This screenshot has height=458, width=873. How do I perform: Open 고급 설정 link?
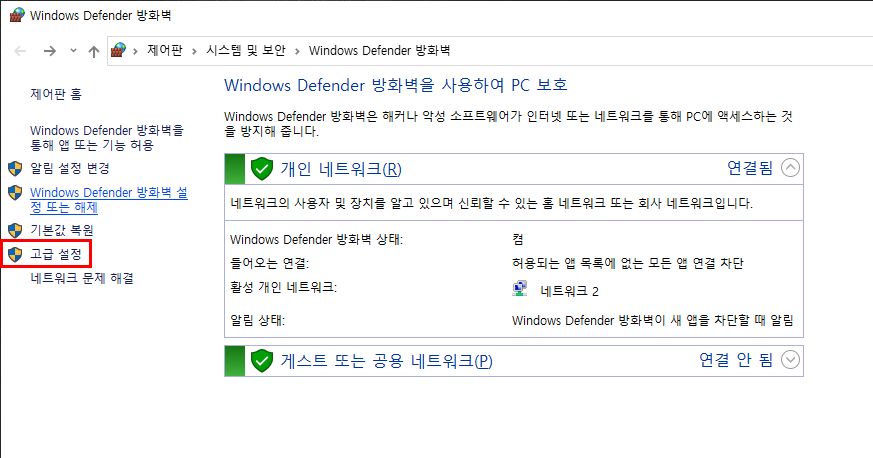point(56,254)
